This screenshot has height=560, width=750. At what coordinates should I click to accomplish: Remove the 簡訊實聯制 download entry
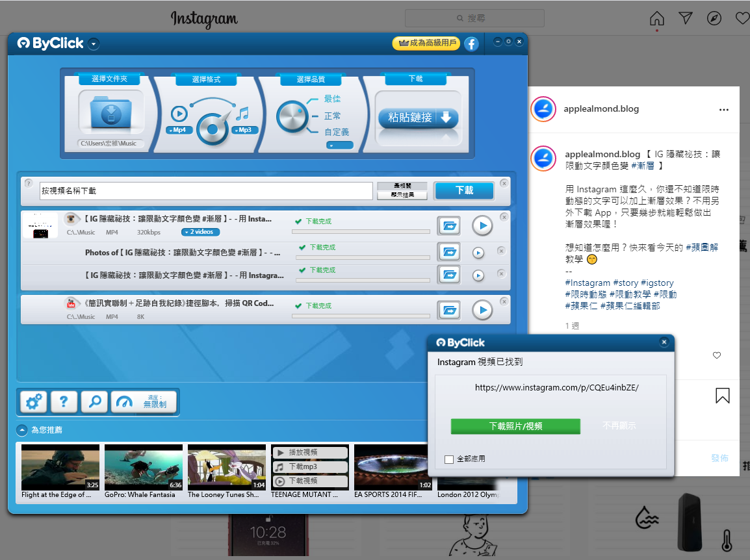504,301
